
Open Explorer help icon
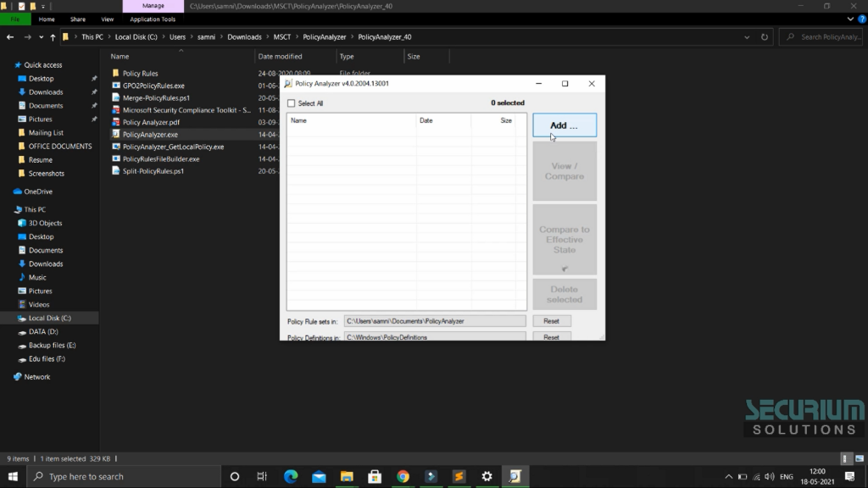click(x=862, y=19)
